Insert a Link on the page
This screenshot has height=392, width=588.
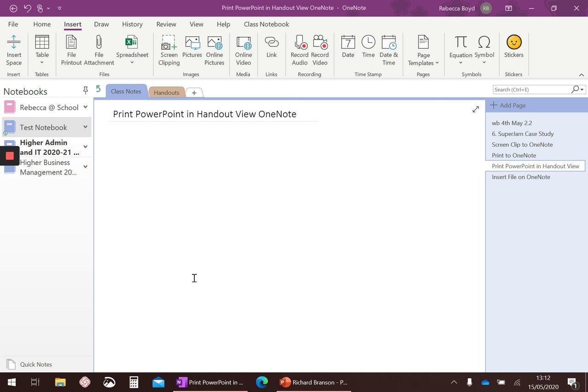pos(271,47)
